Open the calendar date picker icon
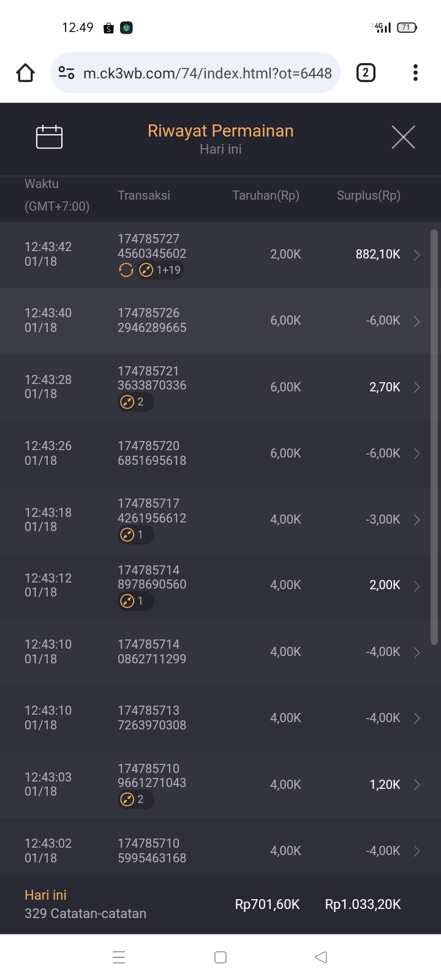Viewport: 441px width, 980px height. [x=49, y=137]
